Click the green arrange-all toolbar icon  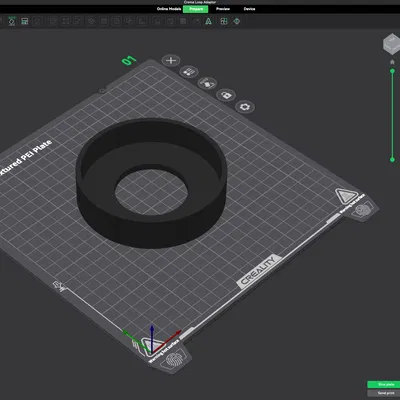(x=24, y=21)
